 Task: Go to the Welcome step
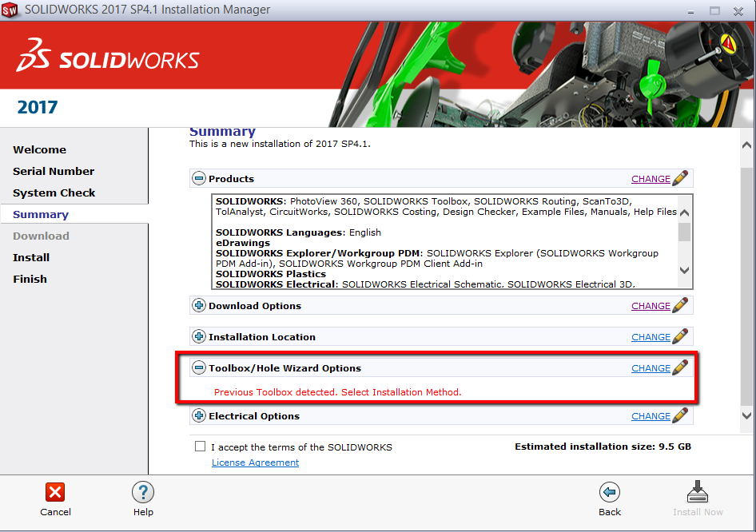click(x=39, y=150)
